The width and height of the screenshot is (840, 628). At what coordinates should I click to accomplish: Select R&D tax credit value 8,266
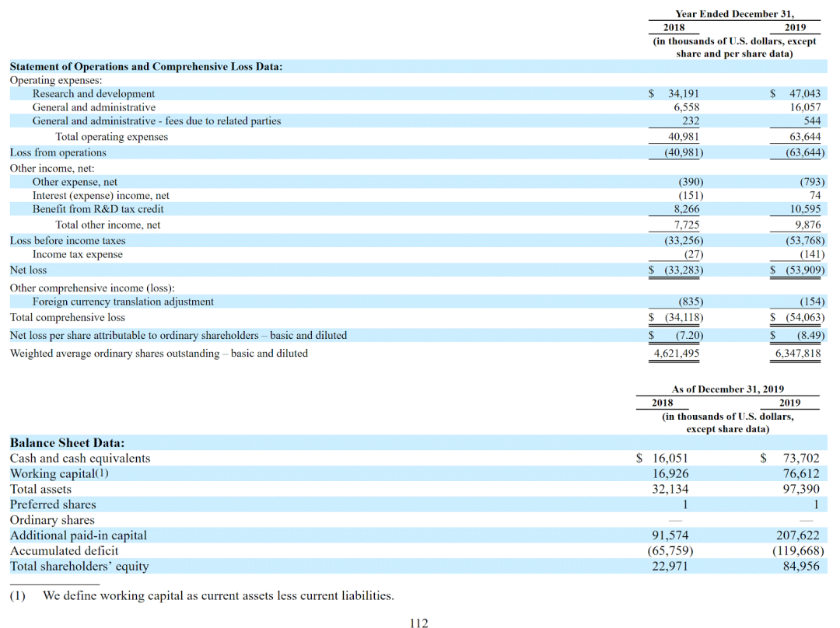[x=686, y=209]
